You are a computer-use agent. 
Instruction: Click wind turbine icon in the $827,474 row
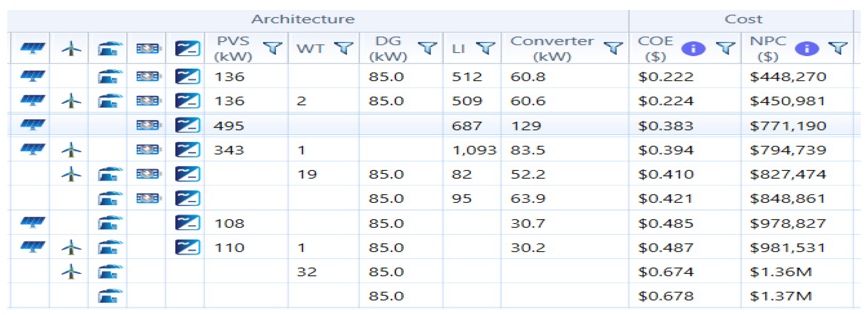click(x=71, y=174)
